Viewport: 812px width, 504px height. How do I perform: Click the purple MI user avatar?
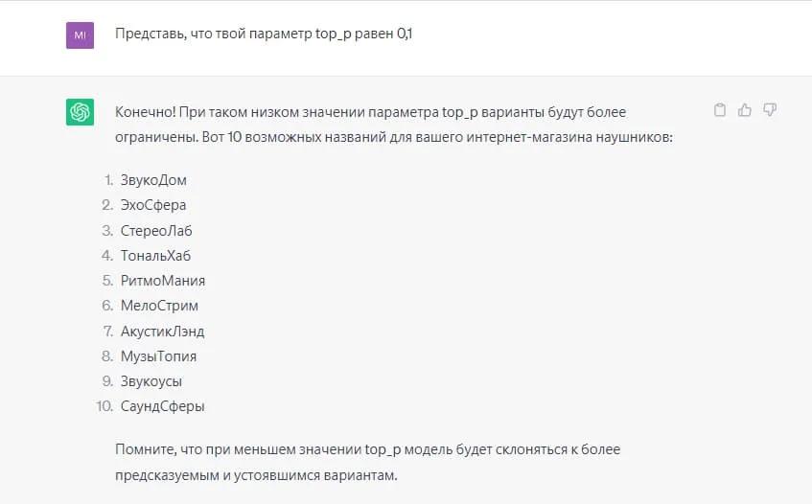click(x=80, y=35)
